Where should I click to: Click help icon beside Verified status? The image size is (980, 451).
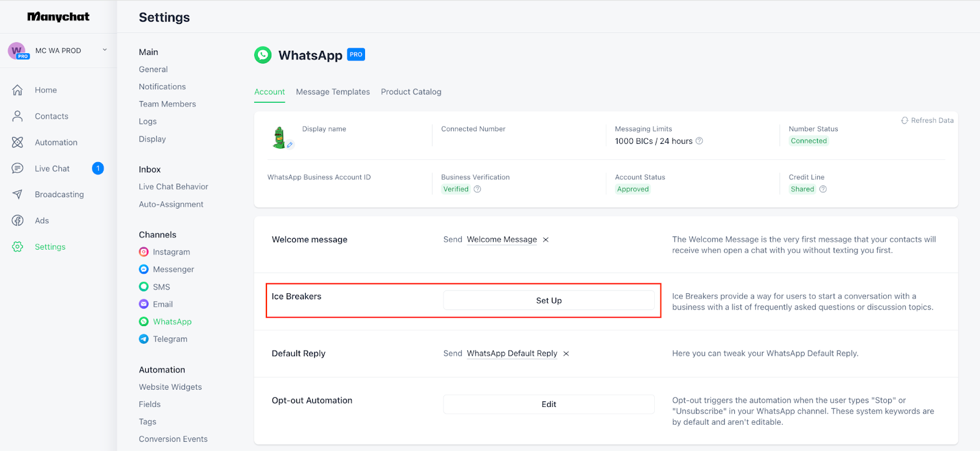coord(478,189)
